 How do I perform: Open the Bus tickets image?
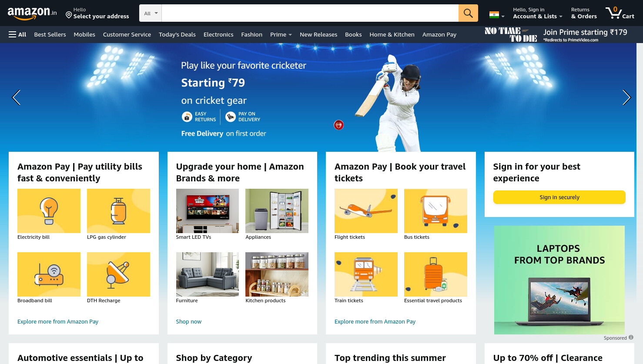435,211
